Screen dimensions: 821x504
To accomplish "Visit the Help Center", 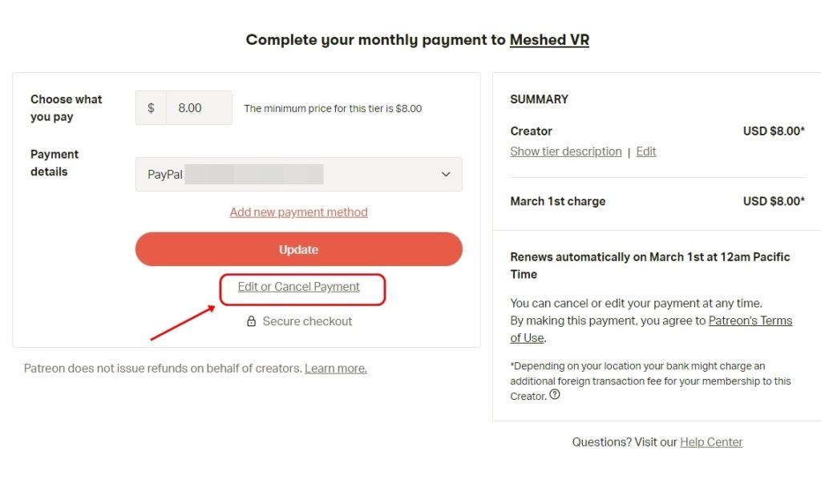I will (x=710, y=442).
